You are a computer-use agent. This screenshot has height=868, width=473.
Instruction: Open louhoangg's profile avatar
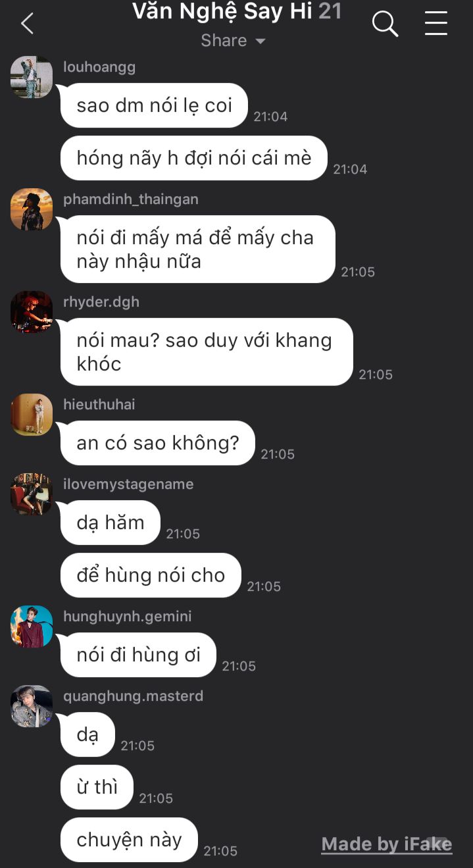pos(32,77)
